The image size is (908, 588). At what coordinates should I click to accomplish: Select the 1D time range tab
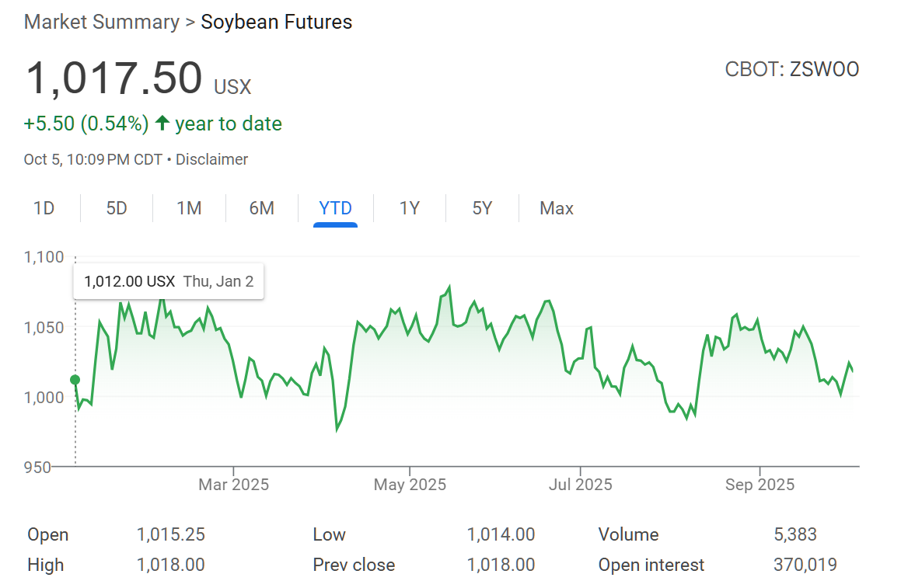point(44,208)
